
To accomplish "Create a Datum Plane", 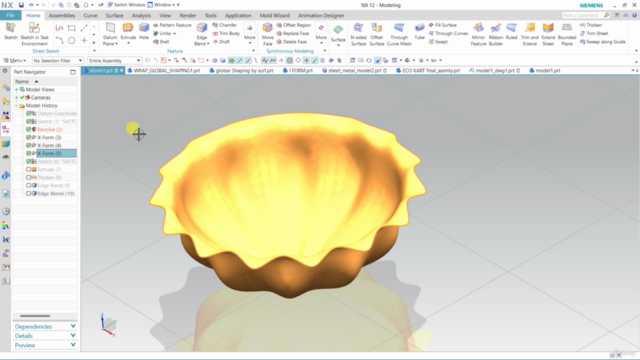I will [x=110, y=33].
